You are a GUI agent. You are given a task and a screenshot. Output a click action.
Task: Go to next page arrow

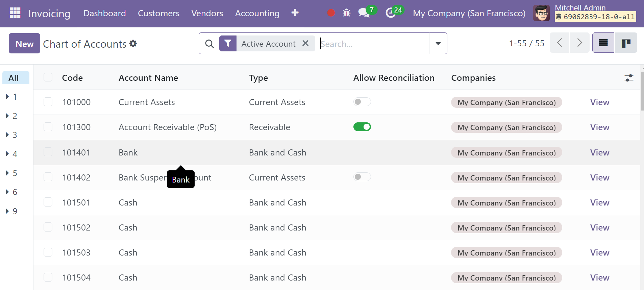[579, 43]
